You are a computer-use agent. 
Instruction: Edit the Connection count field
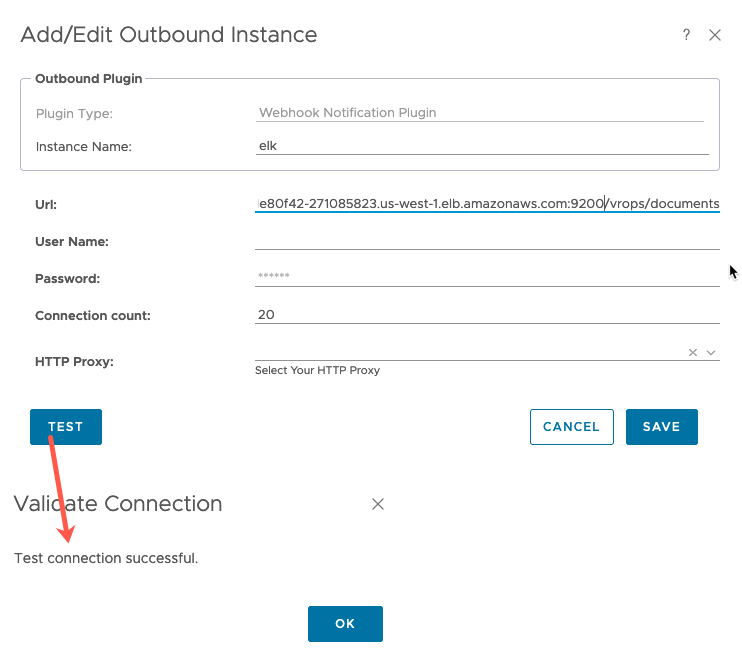(487, 315)
